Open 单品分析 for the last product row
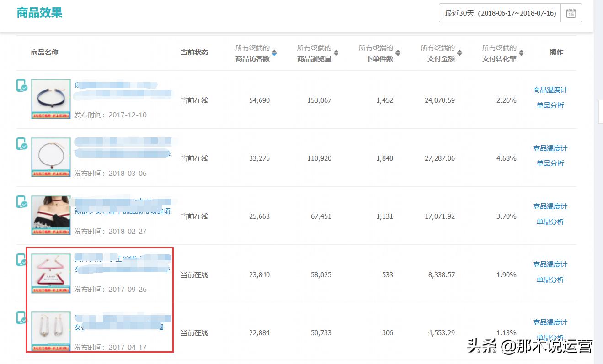The height and width of the screenshot is (364, 603). (x=550, y=338)
